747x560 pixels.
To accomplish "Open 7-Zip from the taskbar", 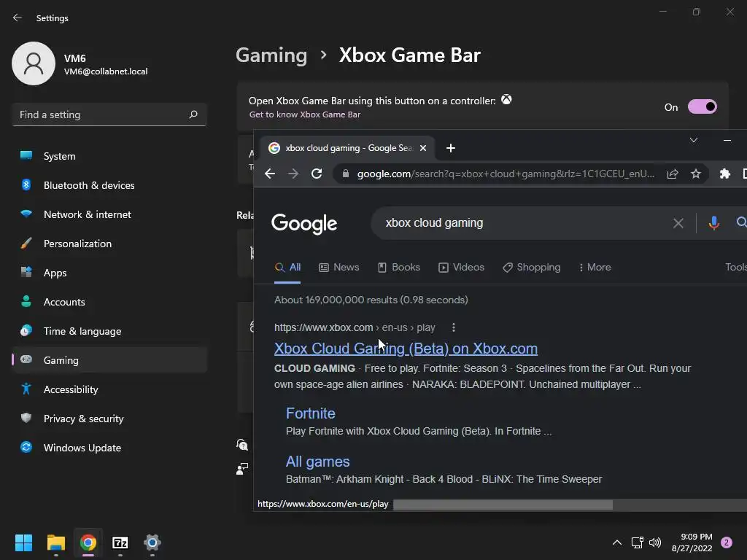I will pyautogui.click(x=120, y=542).
